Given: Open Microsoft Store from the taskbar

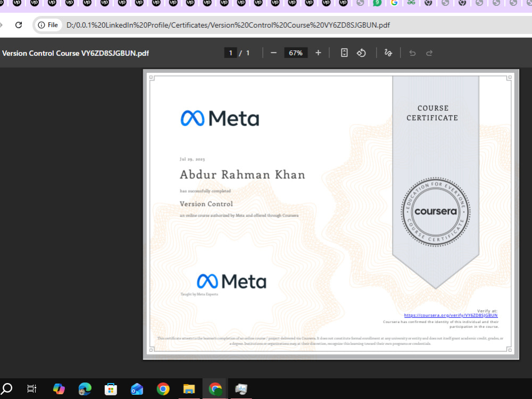Looking at the screenshot, I should (111, 389).
